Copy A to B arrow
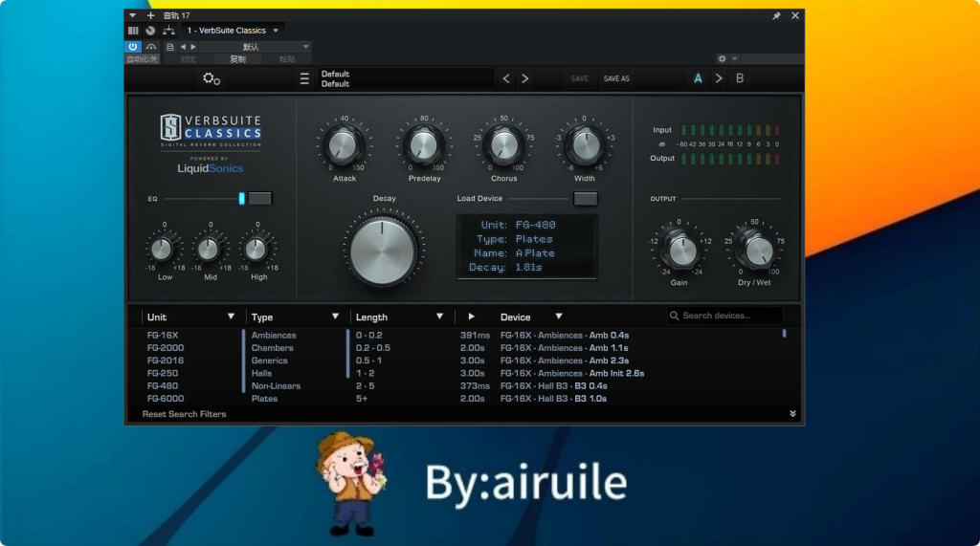 pyautogui.click(x=719, y=78)
